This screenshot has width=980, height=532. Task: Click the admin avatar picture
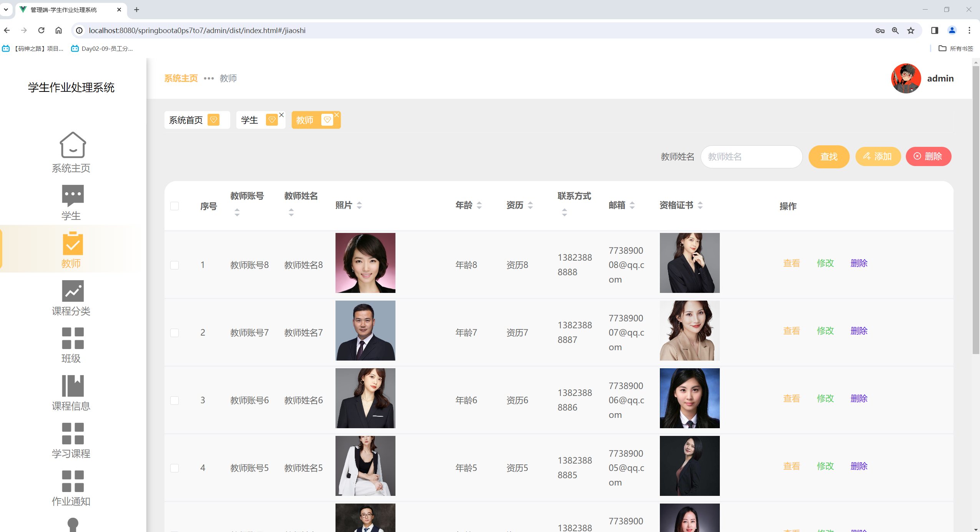906,78
